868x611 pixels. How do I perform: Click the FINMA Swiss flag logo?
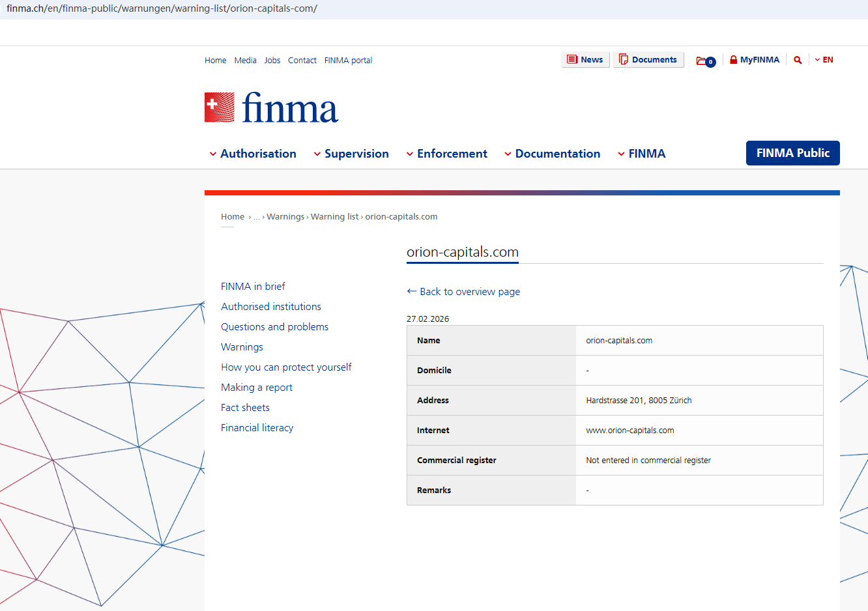point(220,107)
